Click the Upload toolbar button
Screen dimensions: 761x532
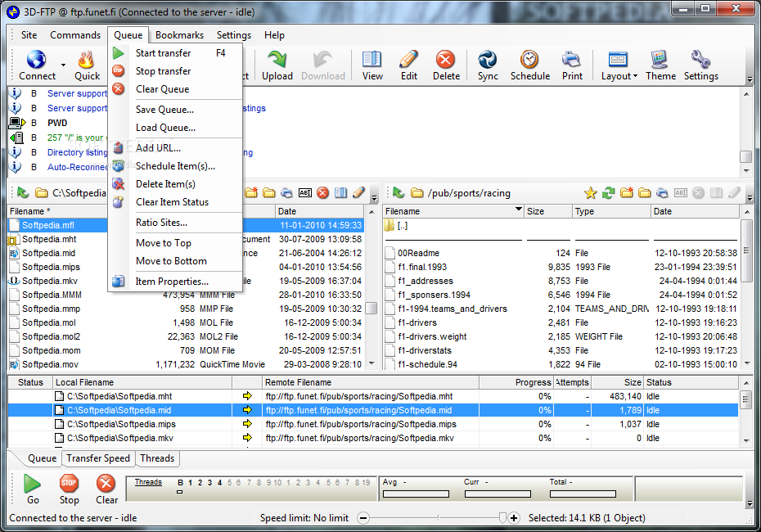click(x=277, y=65)
